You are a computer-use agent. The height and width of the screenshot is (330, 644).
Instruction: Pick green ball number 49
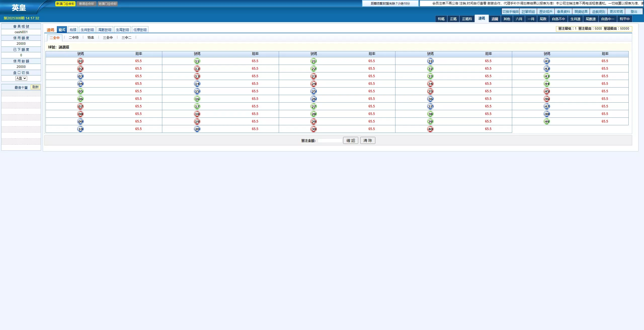click(547, 121)
